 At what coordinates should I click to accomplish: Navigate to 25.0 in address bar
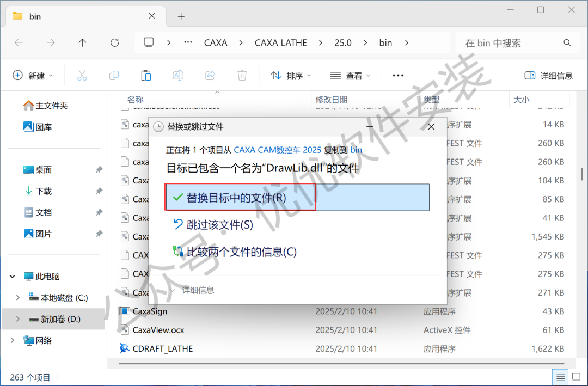point(343,43)
